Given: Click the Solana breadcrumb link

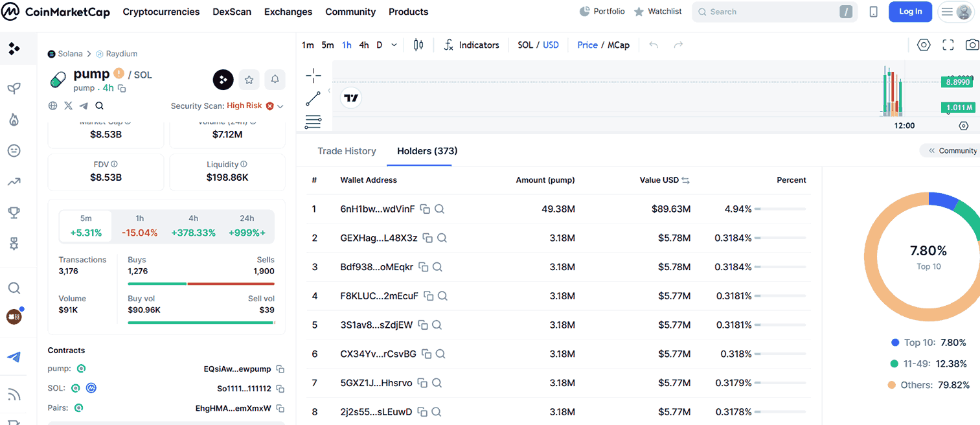Looking at the screenshot, I should click(x=65, y=54).
